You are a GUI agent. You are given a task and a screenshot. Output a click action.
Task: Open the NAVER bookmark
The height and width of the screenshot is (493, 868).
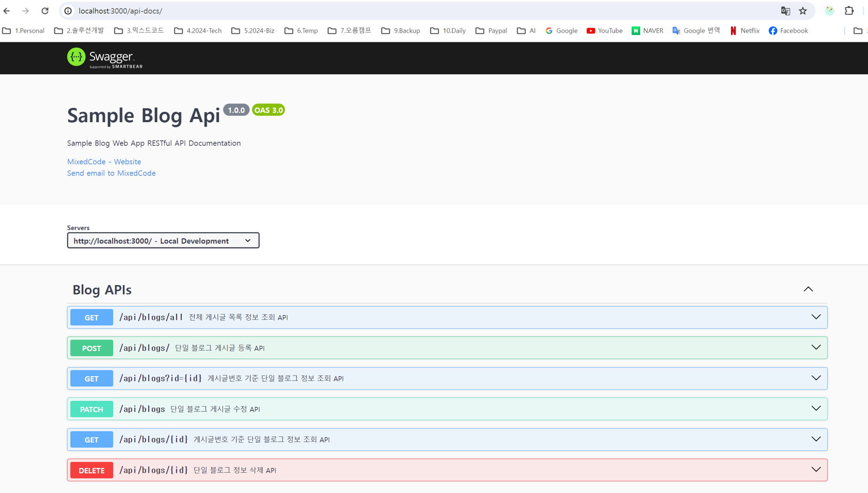[x=647, y=31]
